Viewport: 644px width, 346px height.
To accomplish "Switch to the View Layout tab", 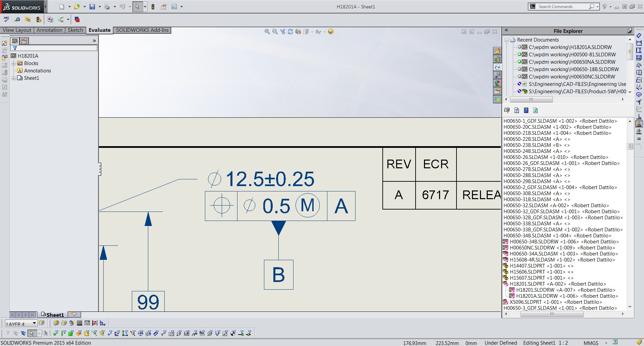I will click(x=17, y=30).
